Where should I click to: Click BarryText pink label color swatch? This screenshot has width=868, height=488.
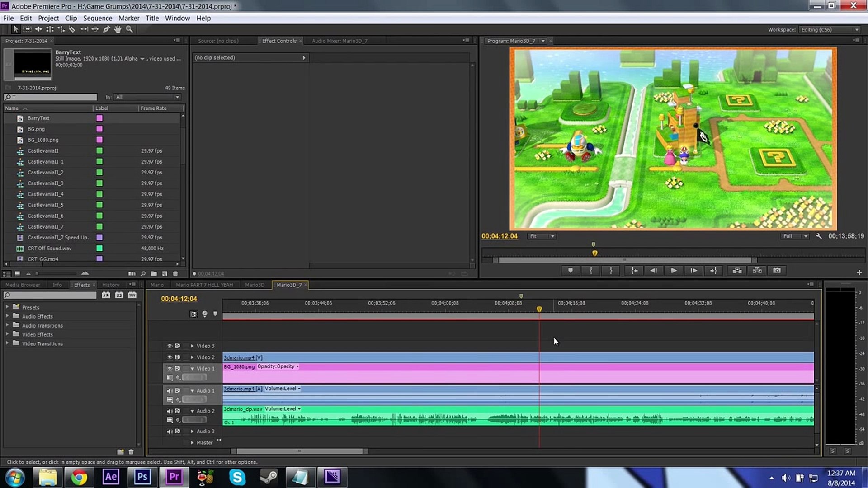coord(99,118)
